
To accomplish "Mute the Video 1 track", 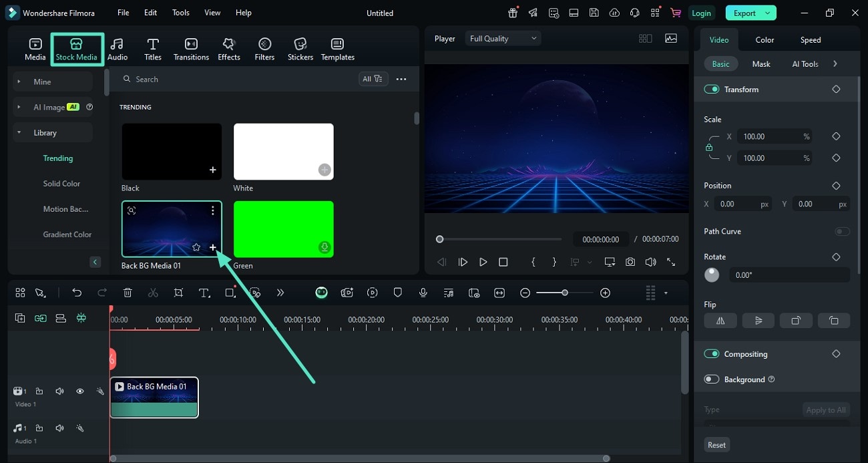I will coord(59,392).
